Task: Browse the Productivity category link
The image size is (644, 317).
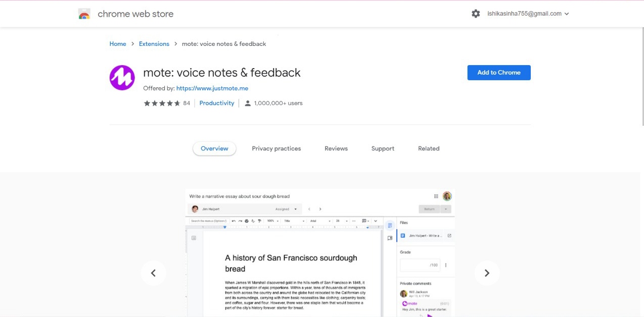Action: [216, 103]
